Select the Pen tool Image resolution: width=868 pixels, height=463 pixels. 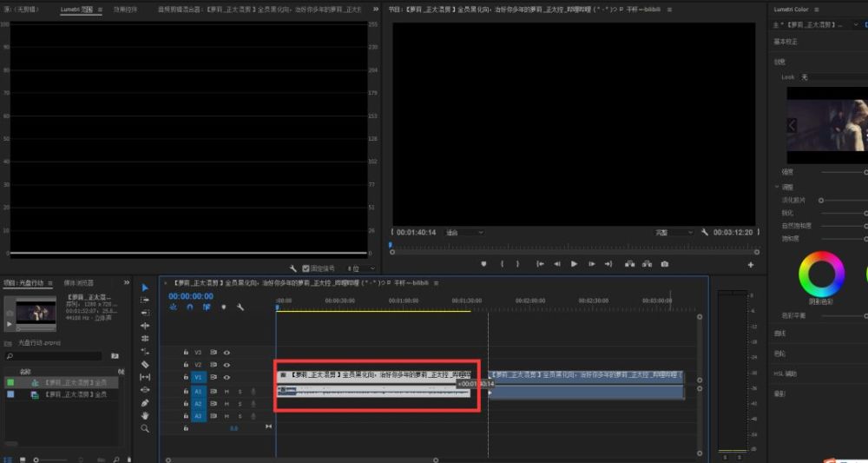(x=145, y=403)
